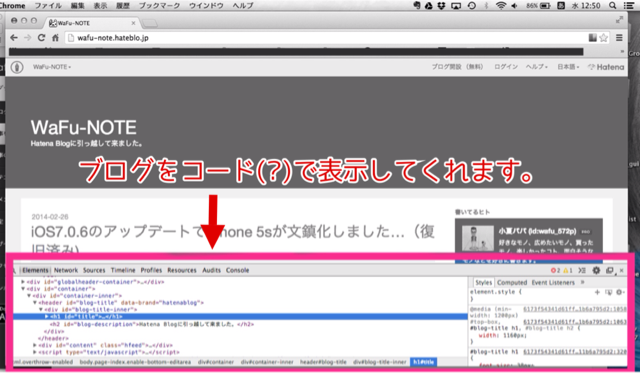Reload the wafu-note.hateblo.jp page

click(41, 38)
